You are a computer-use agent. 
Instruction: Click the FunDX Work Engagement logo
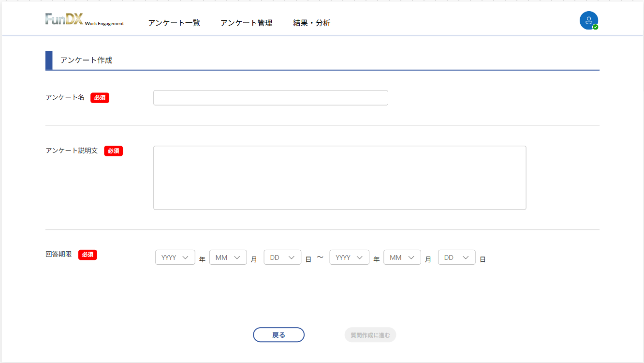point(84,20)
